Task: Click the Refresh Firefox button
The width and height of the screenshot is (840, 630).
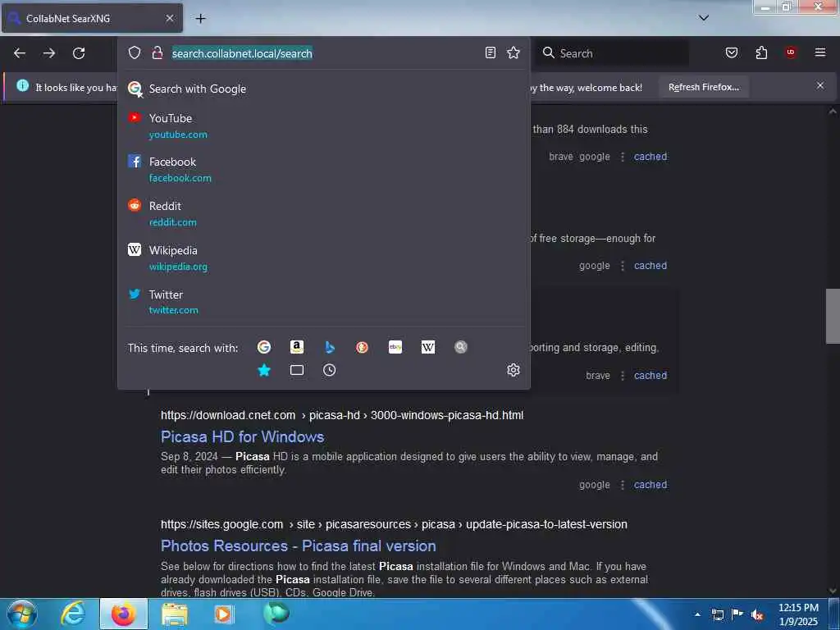Action: click(703, 87)
